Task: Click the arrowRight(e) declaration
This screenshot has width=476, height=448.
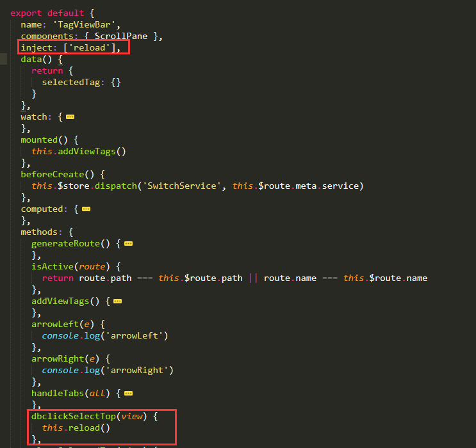Action: [x=70, y=359]
